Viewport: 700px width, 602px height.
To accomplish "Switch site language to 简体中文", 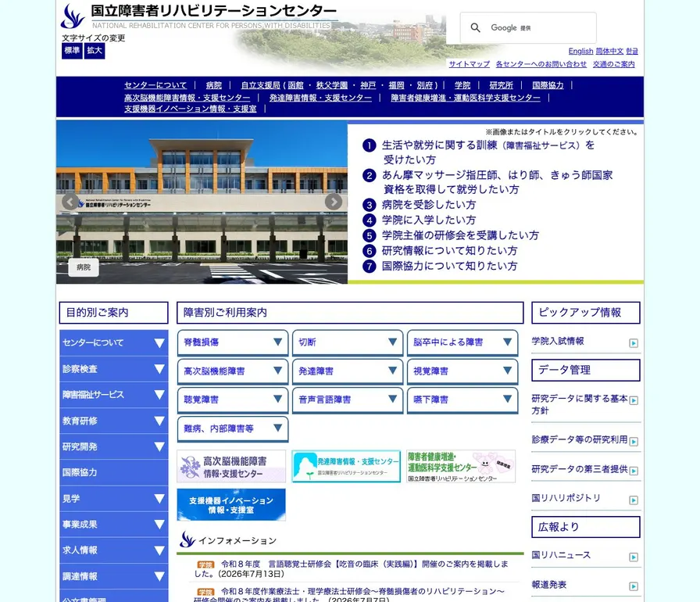I will click(609, 51).
